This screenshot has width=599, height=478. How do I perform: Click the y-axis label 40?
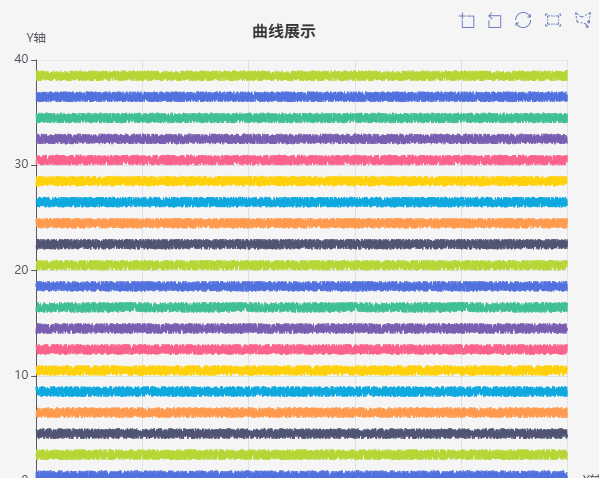coord(21,59)
